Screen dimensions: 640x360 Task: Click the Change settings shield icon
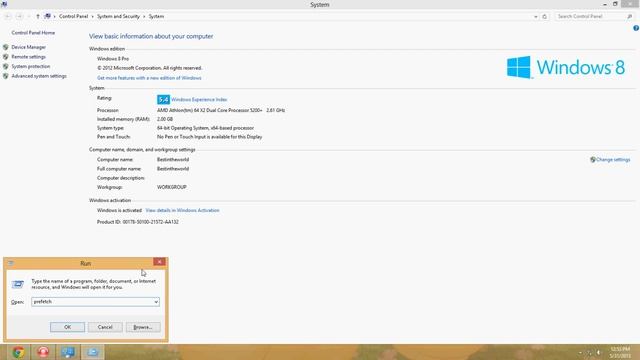point(593,160)
